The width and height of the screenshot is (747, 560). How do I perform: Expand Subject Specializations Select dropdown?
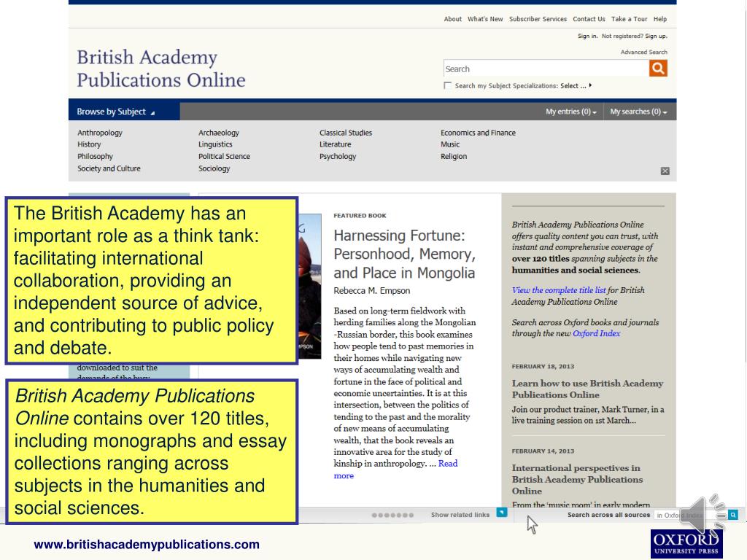pos(576,86)
